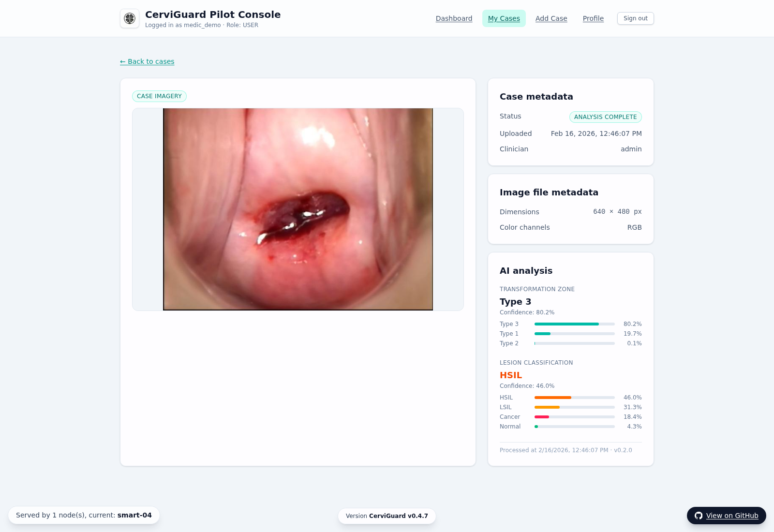Click the CerviGuard v0.4.7 version badge
The height and width of the screenshot is (532, 774).
click(387, 516)
